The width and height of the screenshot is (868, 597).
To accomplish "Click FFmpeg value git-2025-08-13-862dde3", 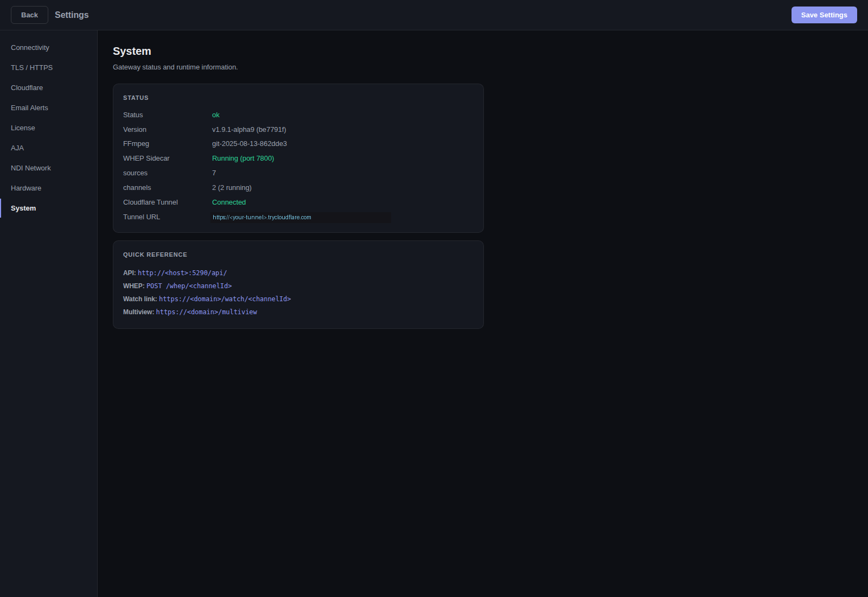I will coord(250,144).
